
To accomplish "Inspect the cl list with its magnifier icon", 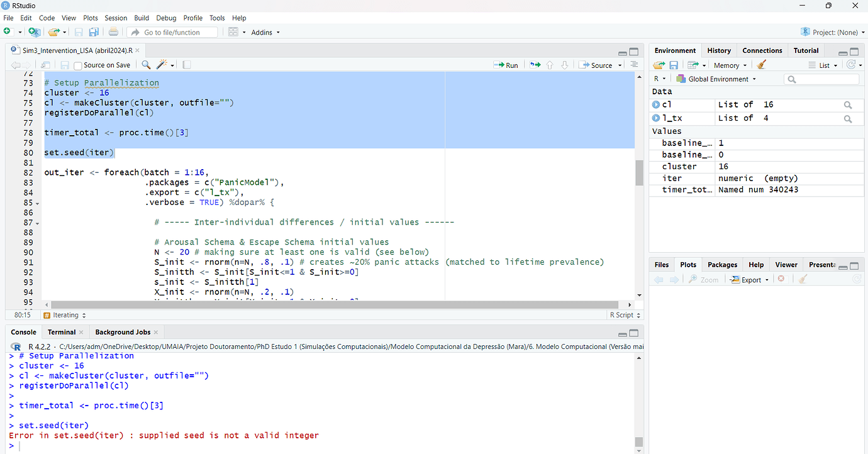I will click(x=849, y=104).
